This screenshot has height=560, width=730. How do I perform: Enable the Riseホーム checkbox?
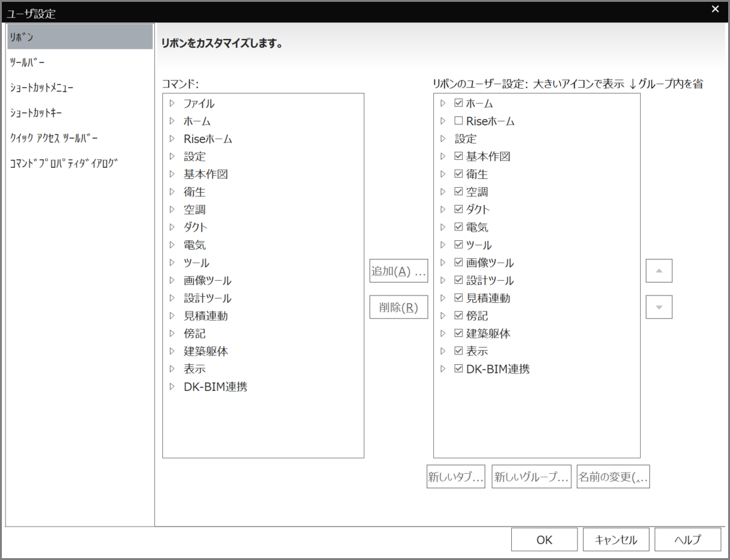point(459,121)
